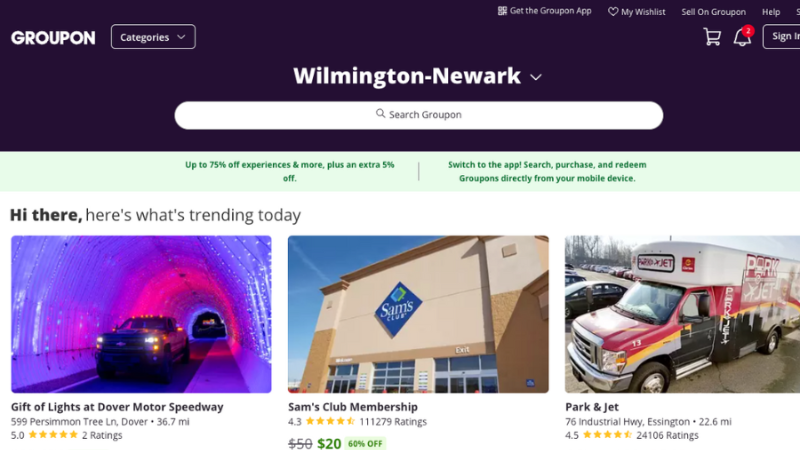Open the Sell On Groupon link
This screenshot has height=450, width=800.
click(x=713, y=12)
